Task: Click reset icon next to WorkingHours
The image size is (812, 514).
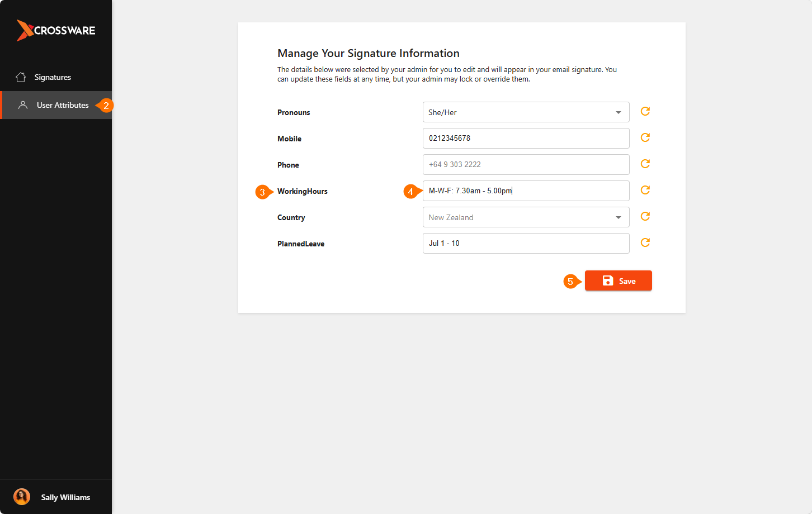Action: [645, 190]
